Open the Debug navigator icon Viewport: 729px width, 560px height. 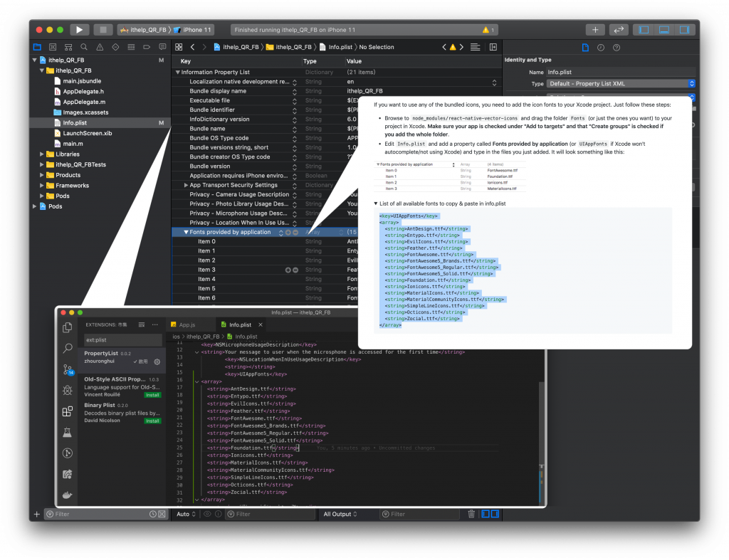pyautogui.click(x=131, y=47)
